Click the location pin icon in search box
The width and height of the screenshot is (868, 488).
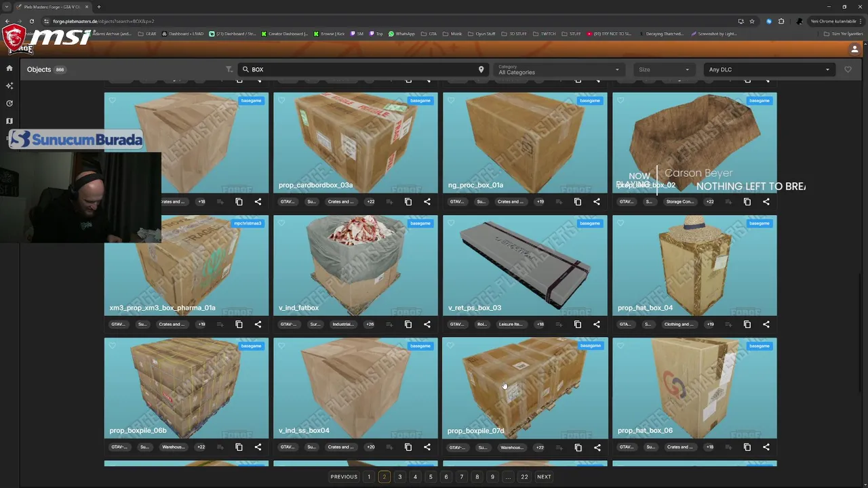[x=481, y=69]
